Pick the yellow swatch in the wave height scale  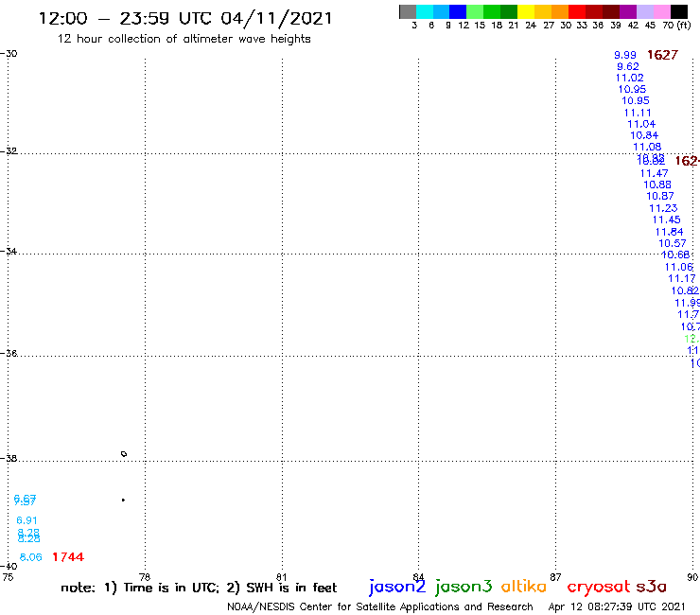(526, 11)
